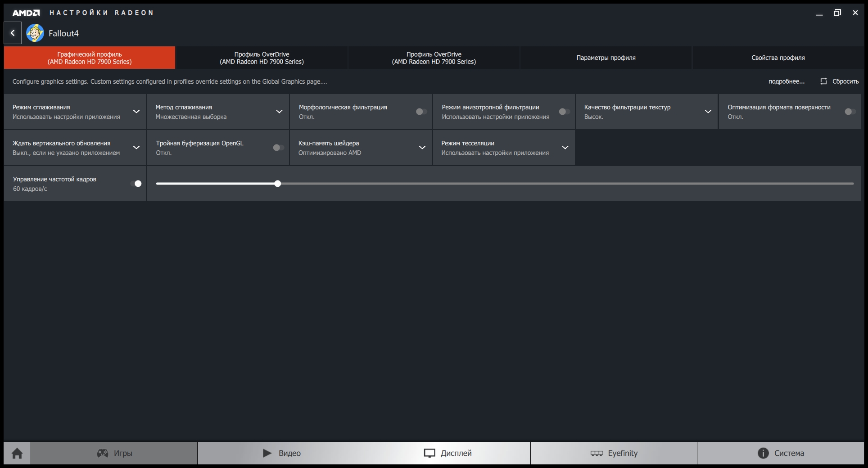The width and height of the screenshot is (868, 468).
Task: Toggle Оптимизация формата поверхности switch
Action: (850, 112)
